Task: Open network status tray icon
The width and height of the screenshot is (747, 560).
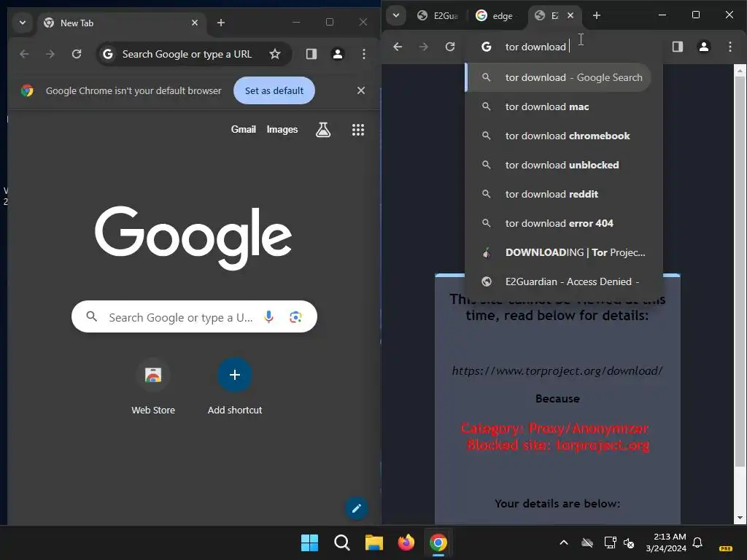Action: [x=610, y=542]
